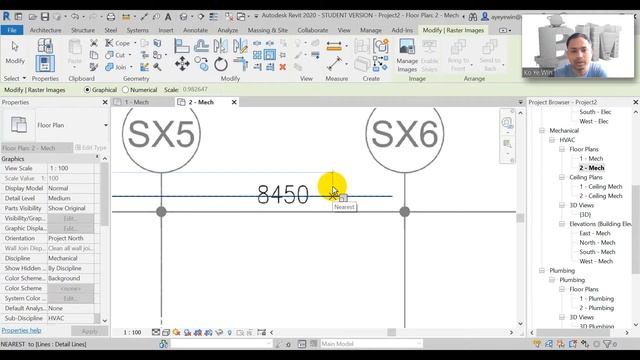
Task: Click the Scale tool icon
Action: pyautogui.click(x=269, y=55)
